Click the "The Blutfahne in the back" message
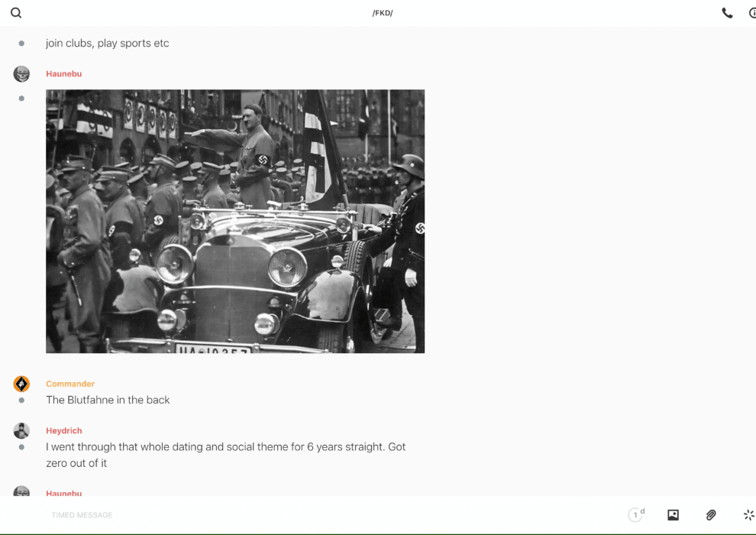The width and height of the screenshot is (756, 535). point(108,400)
